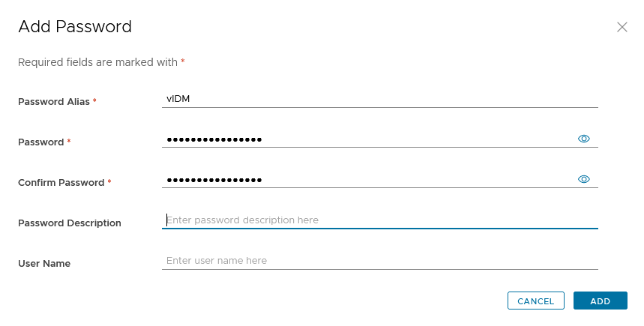The height and width of the screenshot is (326, 644).
Task: Focus the masked Password input field
Action: [367, 139]
